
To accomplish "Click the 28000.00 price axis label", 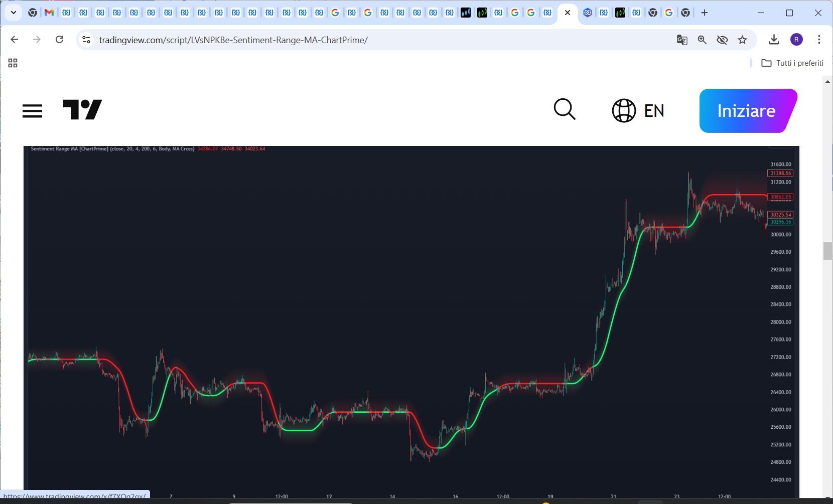I will tap(781, 322).
